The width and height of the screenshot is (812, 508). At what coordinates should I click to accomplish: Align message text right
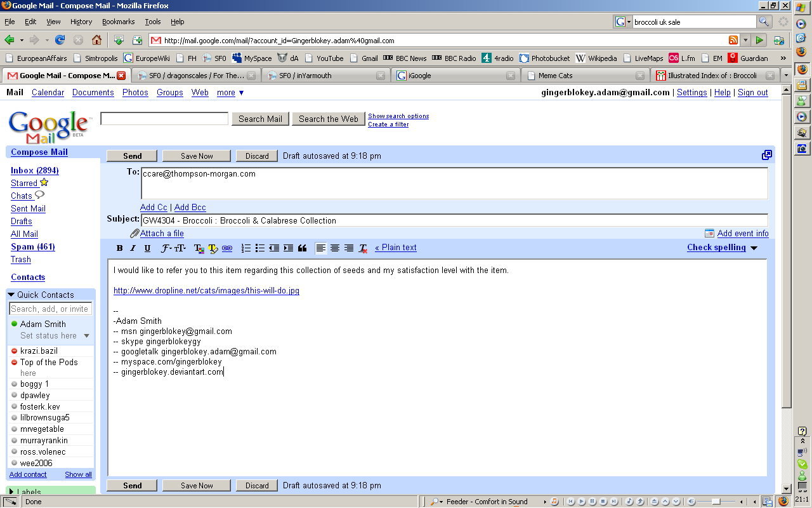(349, 248)
